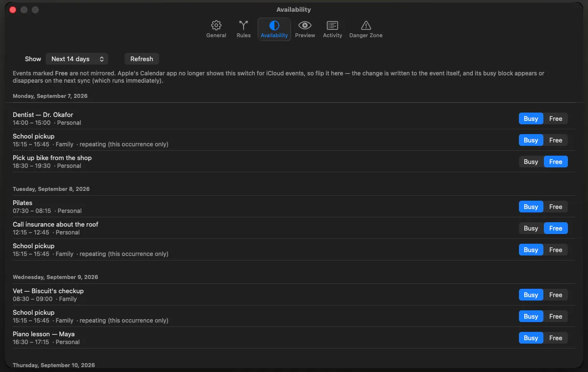Select Busy for Pilates
The width and height of the screenshot is (588, 372).
[531, 207]
